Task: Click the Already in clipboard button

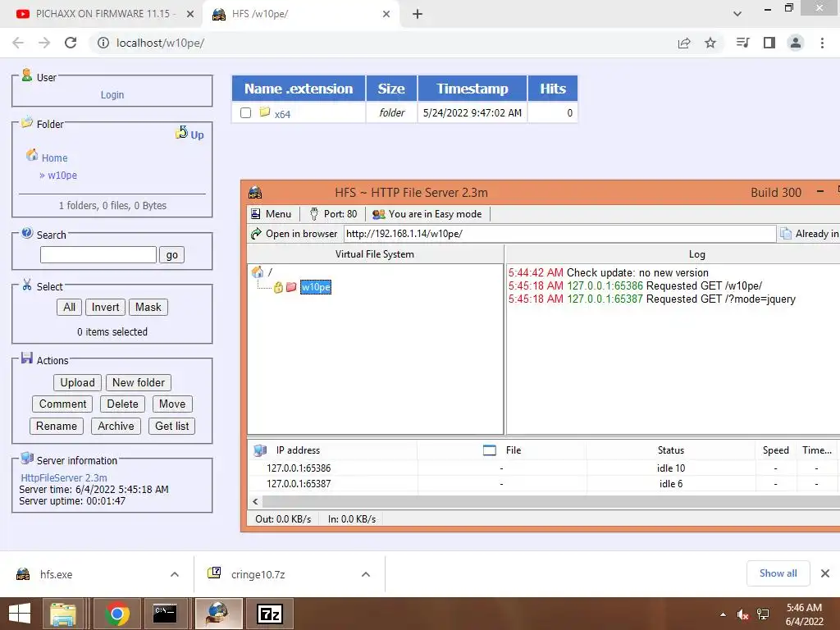Action: point(810,234)
